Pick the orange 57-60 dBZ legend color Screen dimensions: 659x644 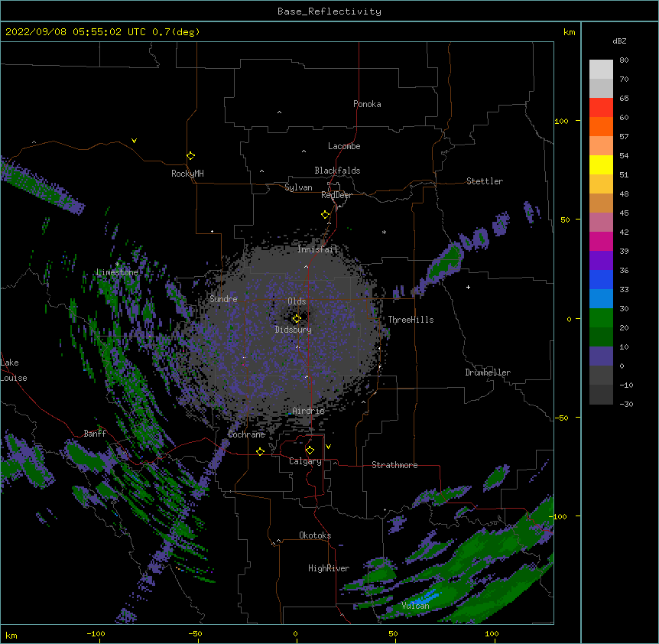click(x=601, y=126)
